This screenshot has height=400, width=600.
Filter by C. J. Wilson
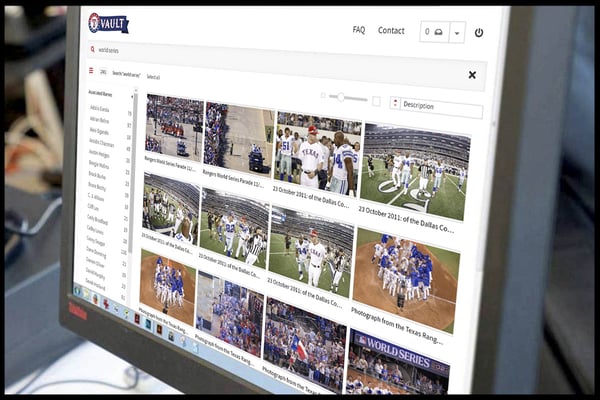(96, 198)
